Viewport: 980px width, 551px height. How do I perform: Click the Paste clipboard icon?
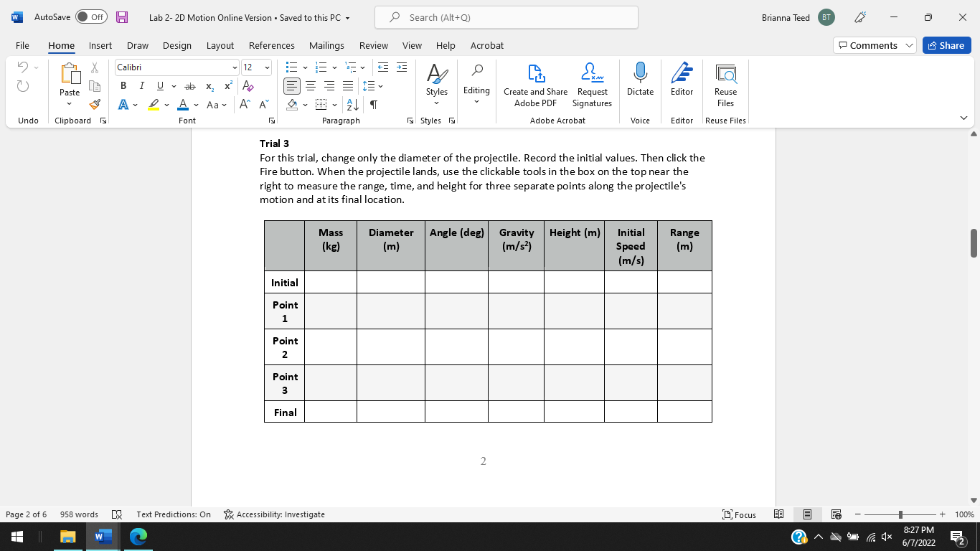point(70,73)
